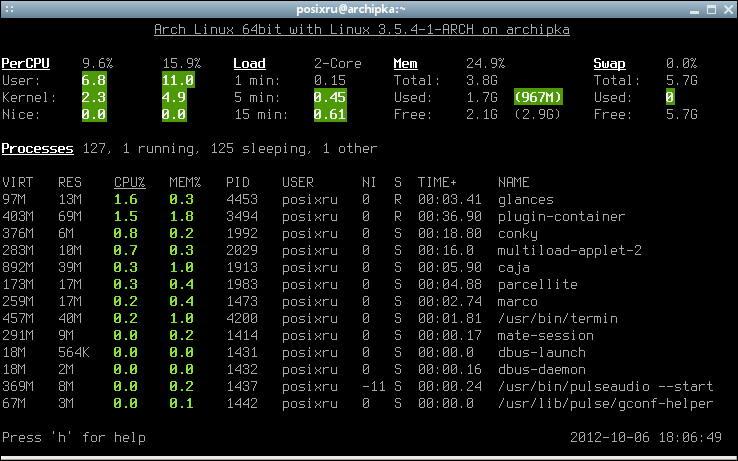Viewport: 738px width, 461px height.
Task: Click the NAME column header
Action: pyautogui.click(x=513, y=182)
